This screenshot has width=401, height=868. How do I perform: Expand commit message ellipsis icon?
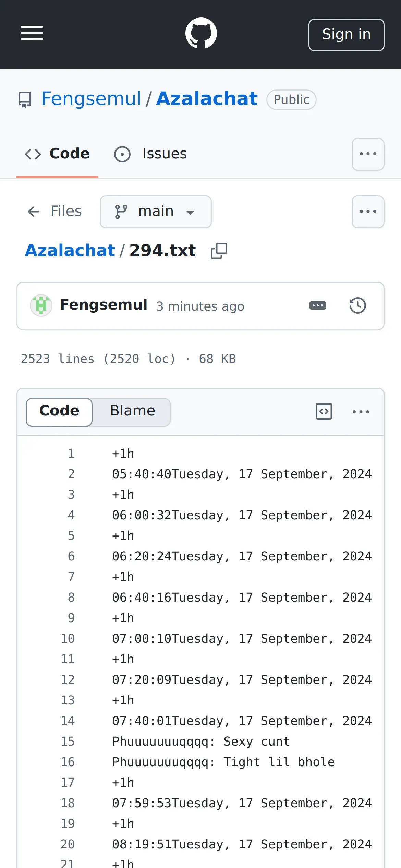317,305
